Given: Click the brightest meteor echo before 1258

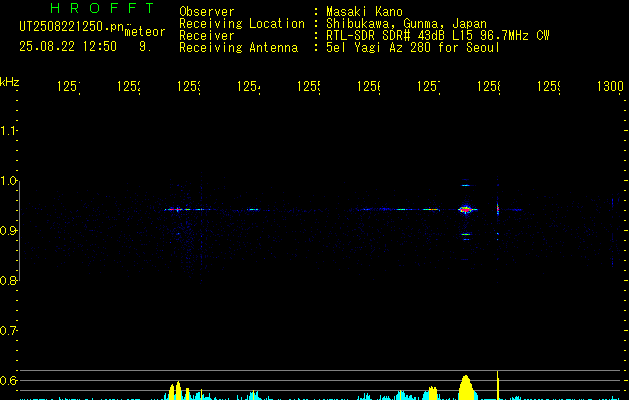Looking at the screenshot, I should click(x=466, y=209).
